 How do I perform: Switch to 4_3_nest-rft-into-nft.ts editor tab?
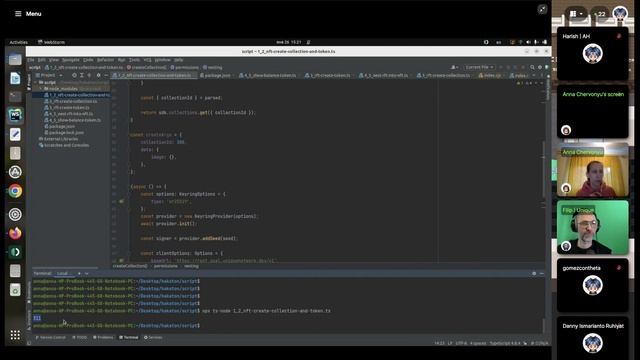pos(384,76)
